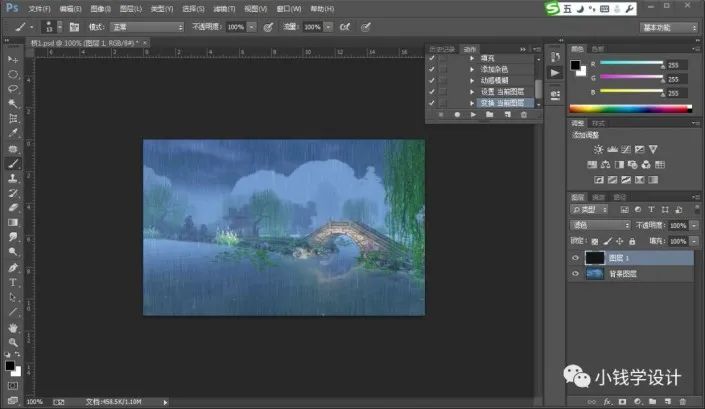Click the Pen tool icon
The image size is (705, 409).
pos(13,267)
